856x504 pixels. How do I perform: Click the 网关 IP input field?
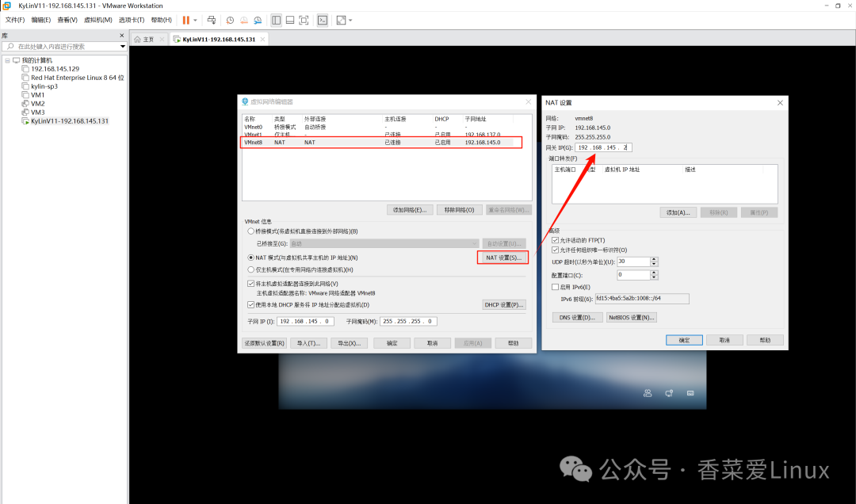603,147
